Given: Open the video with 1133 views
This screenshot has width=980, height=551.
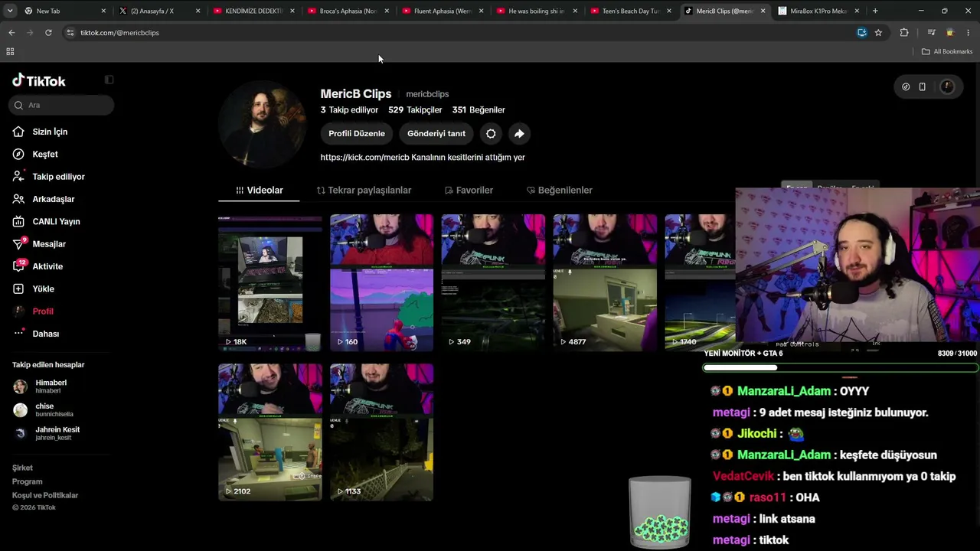Looking at the screenshot, I should click(x=381, y=432).
